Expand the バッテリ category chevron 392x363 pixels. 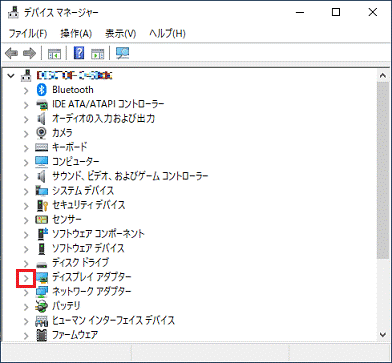26,306
